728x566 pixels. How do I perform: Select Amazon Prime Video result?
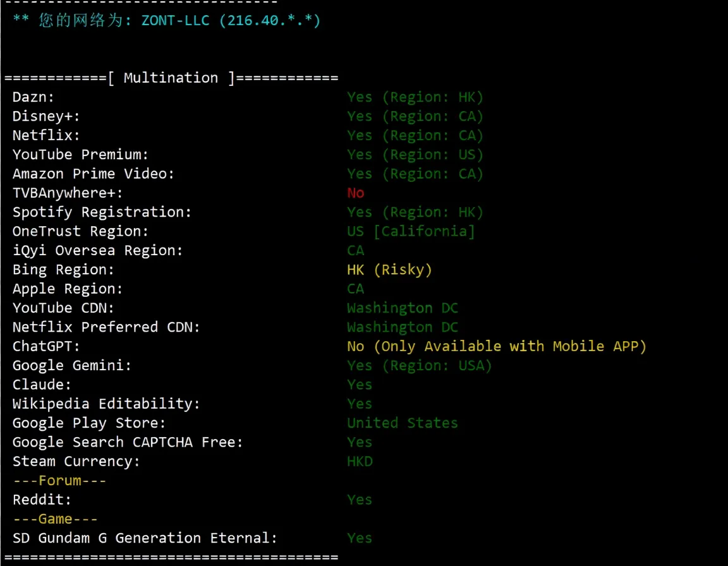[415, 173]
